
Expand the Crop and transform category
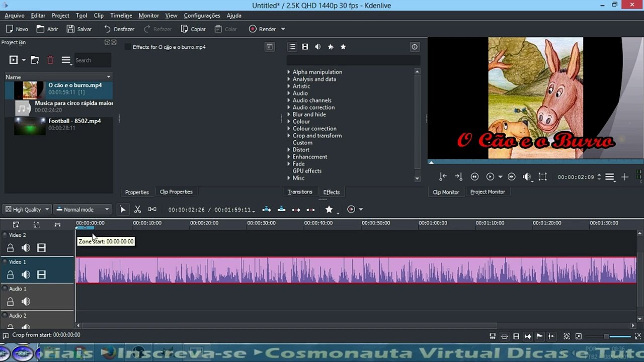point(289,135)
